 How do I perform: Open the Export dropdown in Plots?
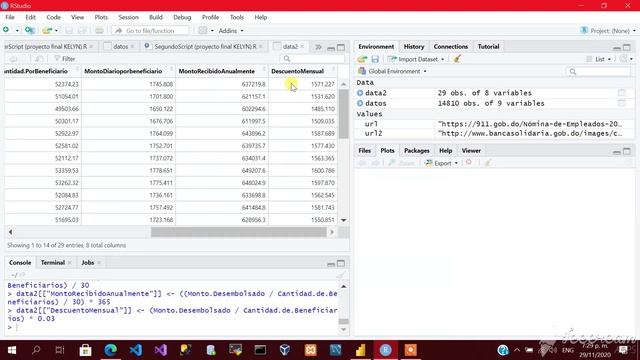442,163
